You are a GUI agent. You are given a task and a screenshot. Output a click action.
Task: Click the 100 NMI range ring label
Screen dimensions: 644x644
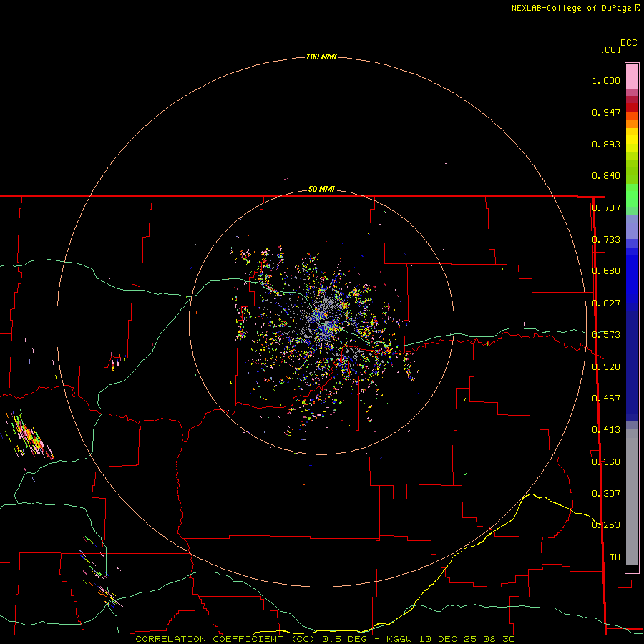pyautogui.click(x=321, y=57)
